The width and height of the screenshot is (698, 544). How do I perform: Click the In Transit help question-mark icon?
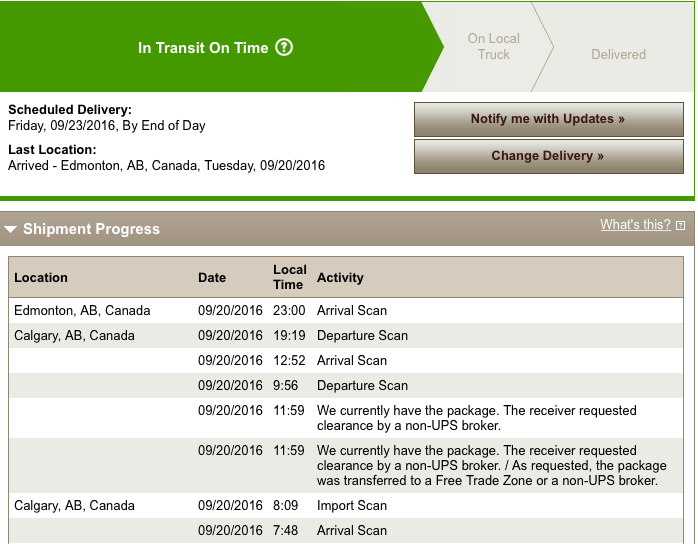click(284, 47)
